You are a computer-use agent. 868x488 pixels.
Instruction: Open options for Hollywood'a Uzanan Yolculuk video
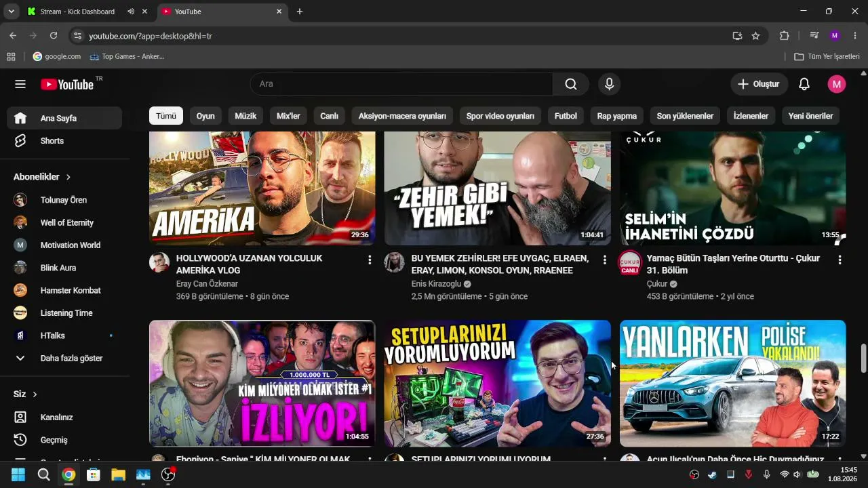(x=370, y=260)
